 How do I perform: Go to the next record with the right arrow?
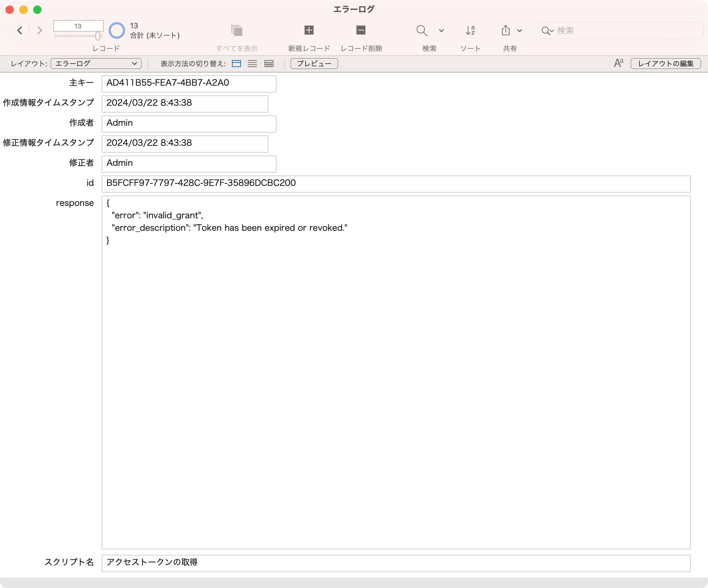click(x=40, y=30)
